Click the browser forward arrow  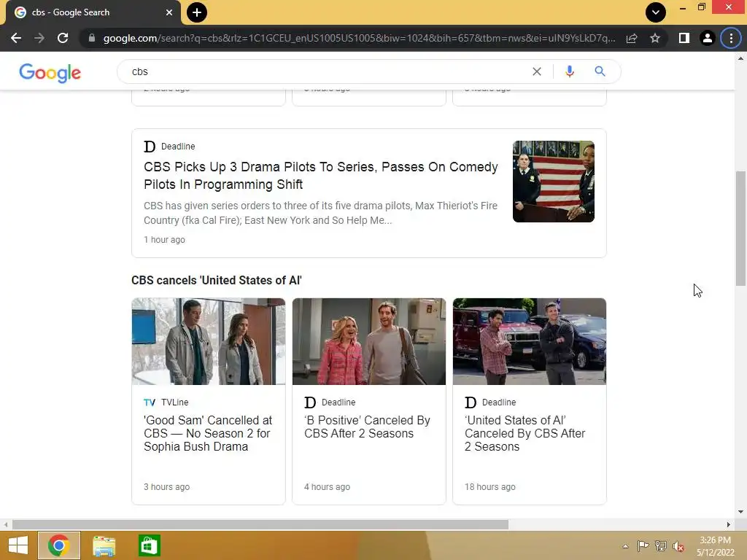coord(39,38)
